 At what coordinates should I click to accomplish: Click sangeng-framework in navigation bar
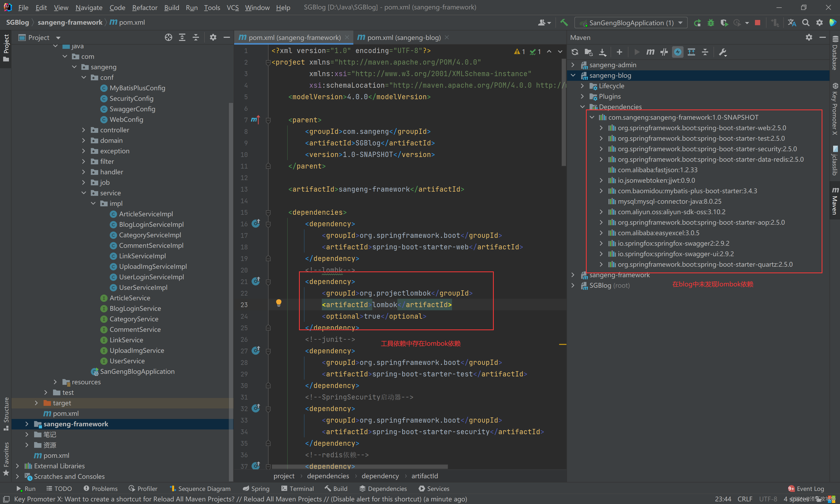[x=70, y=22]
